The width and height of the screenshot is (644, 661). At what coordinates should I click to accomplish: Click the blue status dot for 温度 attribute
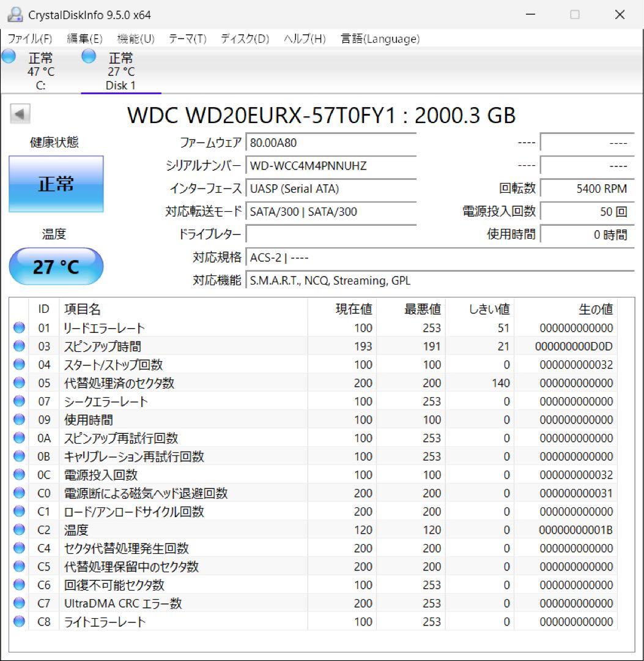click(x=18, y=529)
